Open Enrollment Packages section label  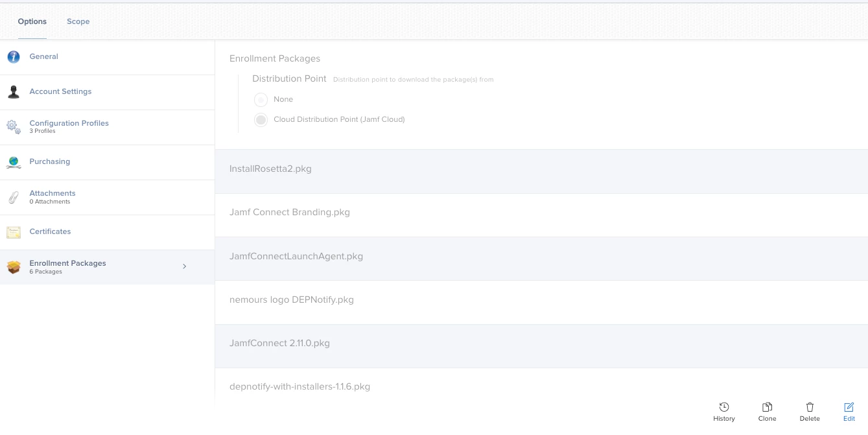[68, 263]
